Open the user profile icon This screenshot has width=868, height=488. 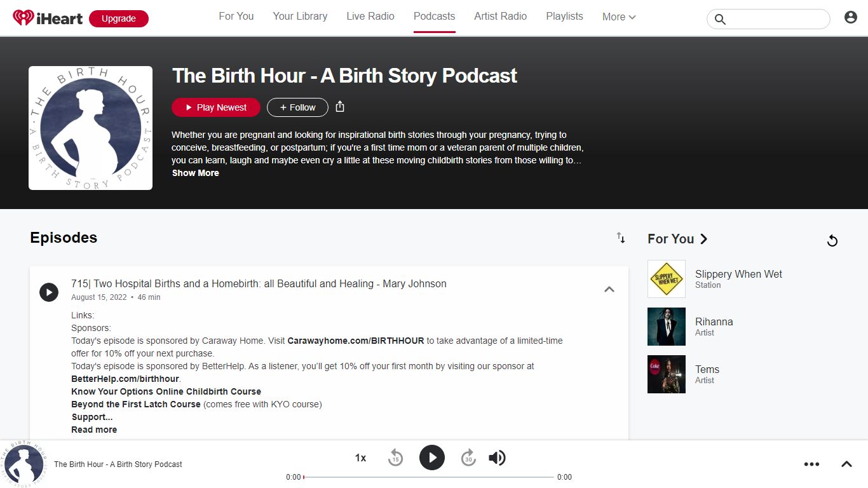[x=851, y=18]
